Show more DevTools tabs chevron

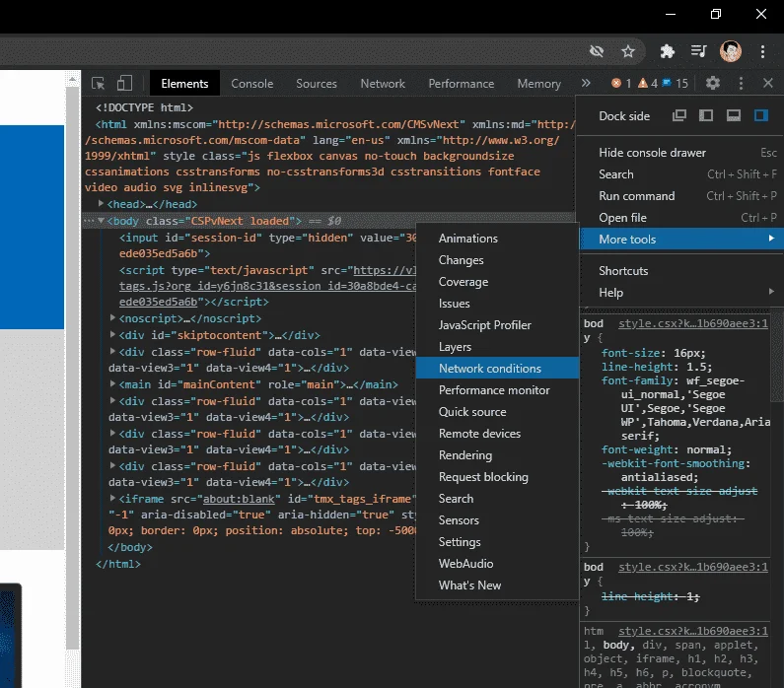tap(586, 83)
